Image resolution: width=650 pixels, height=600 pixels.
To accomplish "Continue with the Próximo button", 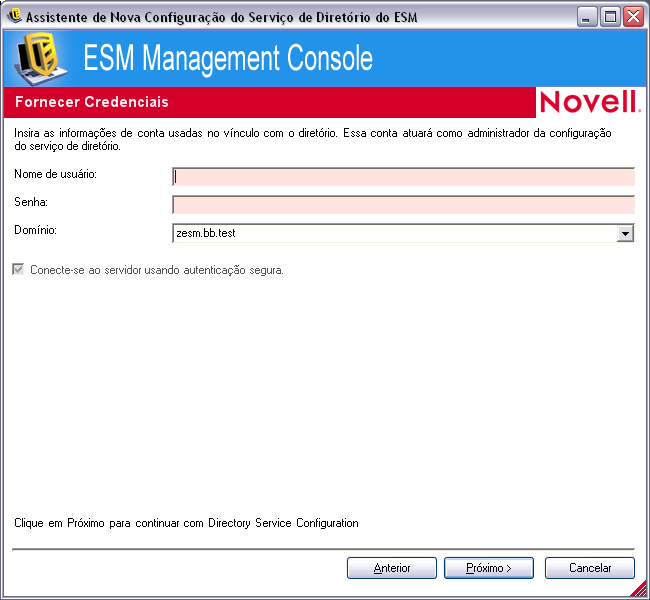I will pos(489,568).
